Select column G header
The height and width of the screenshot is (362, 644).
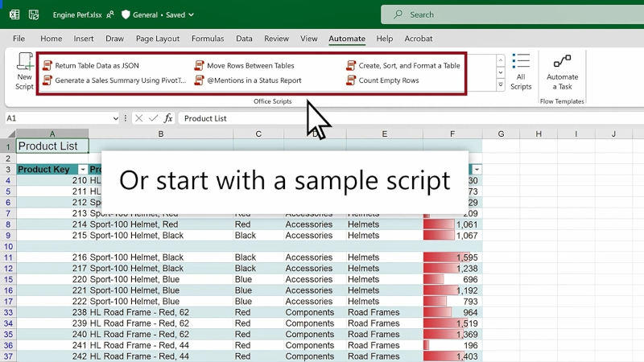pos(501,134)
